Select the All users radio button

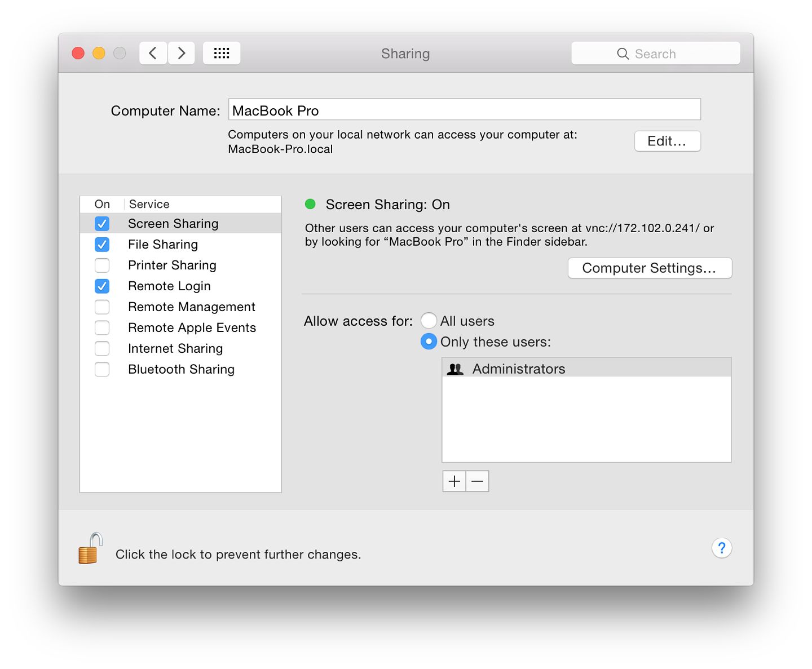click(429, 321)
